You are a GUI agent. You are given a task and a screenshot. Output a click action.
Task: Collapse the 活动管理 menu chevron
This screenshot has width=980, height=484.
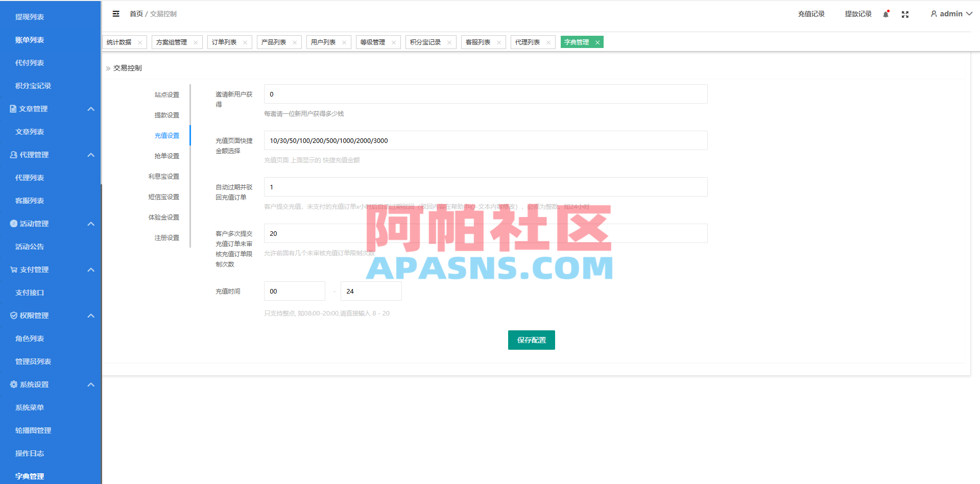(x=91, y=224)
